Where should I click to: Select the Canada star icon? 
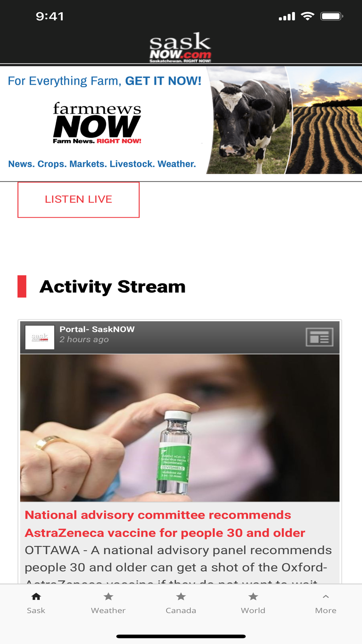click(x=181, y=597)
